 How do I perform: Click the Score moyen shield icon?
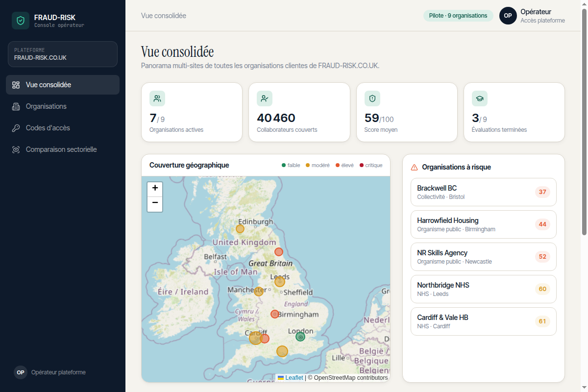point(372,98)
